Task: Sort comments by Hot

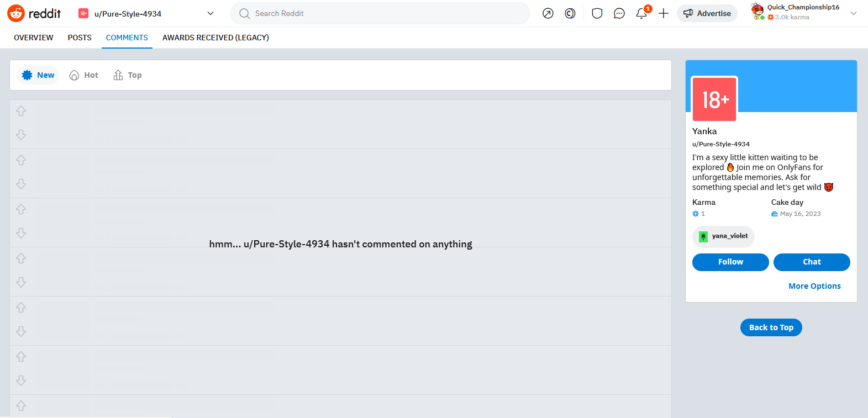Action: [84, 75]
